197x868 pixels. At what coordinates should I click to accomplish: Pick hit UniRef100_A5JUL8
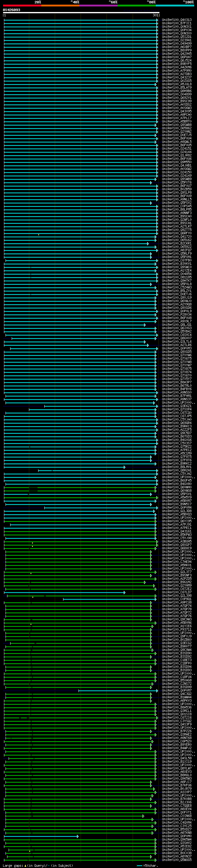(176, 84)
